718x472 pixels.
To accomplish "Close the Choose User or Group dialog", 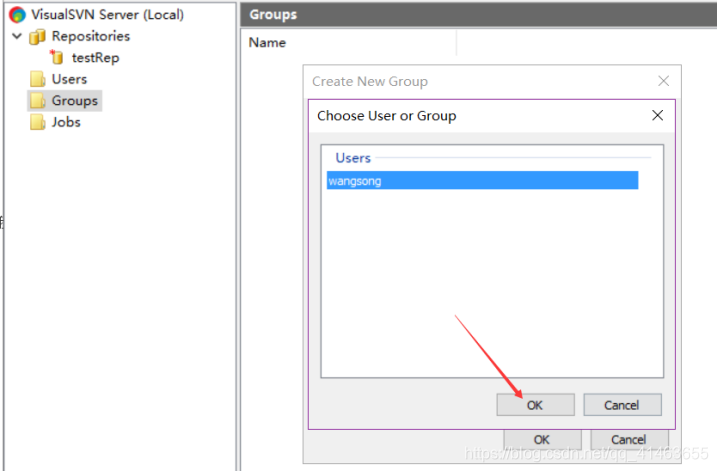I will pos(658,115).
